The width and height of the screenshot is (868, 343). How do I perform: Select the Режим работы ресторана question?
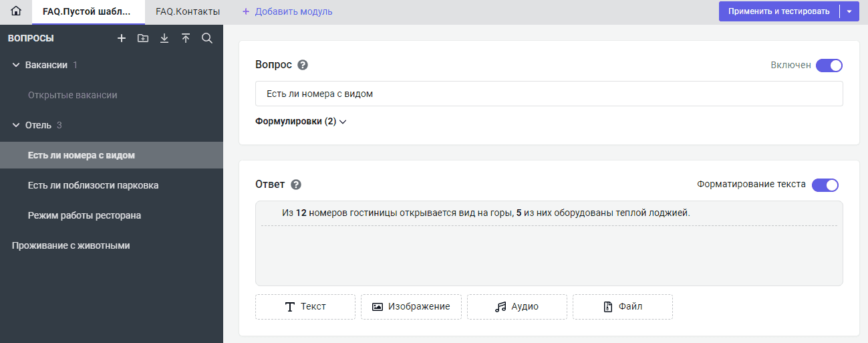[84, 215]
